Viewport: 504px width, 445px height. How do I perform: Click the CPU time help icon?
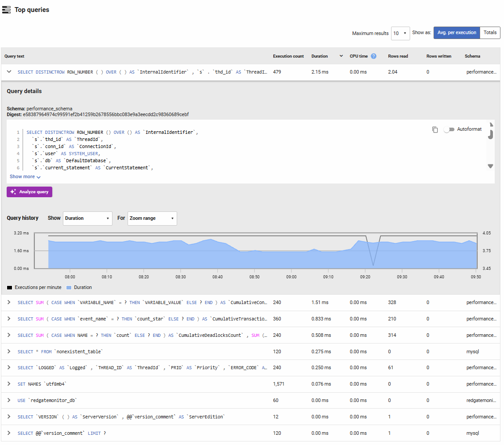click(x=373, y=56)
